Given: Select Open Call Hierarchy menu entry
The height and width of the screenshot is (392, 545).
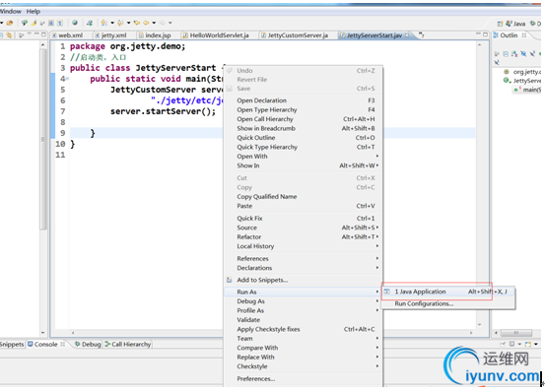Looking at the screenshot, I should (x=304, y=119).
